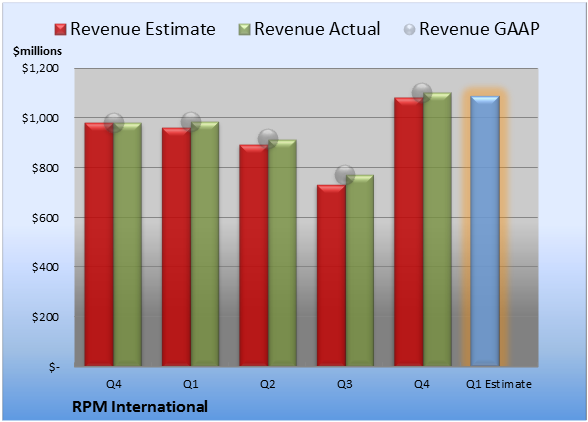Click the GAAP marker above Q2 bars

coord(268,139)
